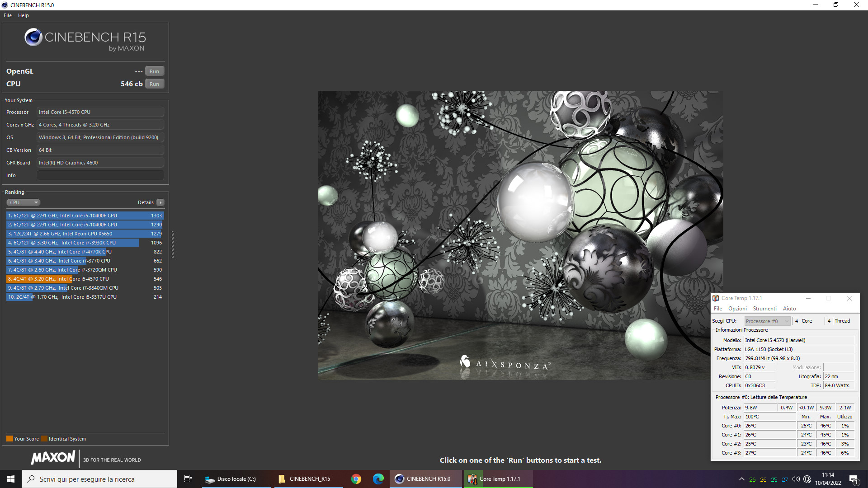Open the Help menu in Cinebench
Viewport: 868px width, 488px height.
[23, 15]
